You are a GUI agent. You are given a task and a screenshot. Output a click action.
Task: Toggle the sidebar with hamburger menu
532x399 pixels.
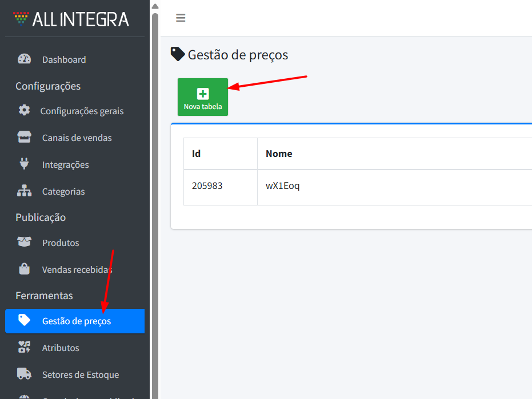click(181, 18)
